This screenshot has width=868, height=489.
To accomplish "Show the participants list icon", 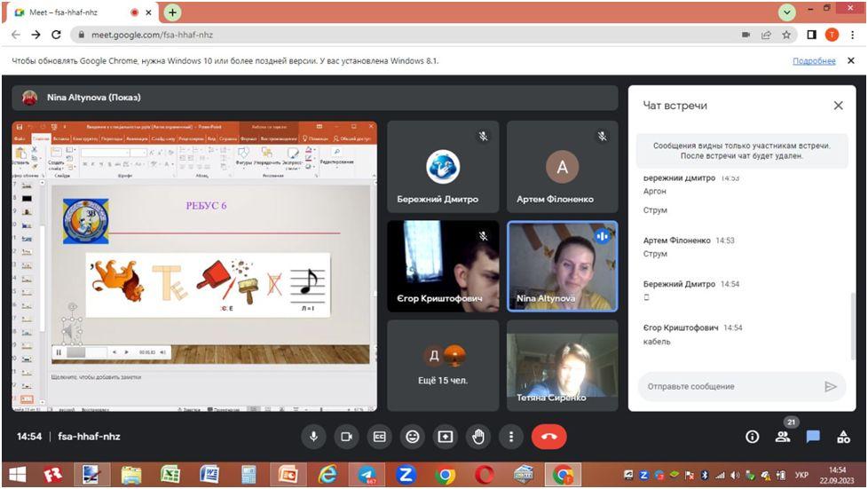I will (x=783, y=437).
